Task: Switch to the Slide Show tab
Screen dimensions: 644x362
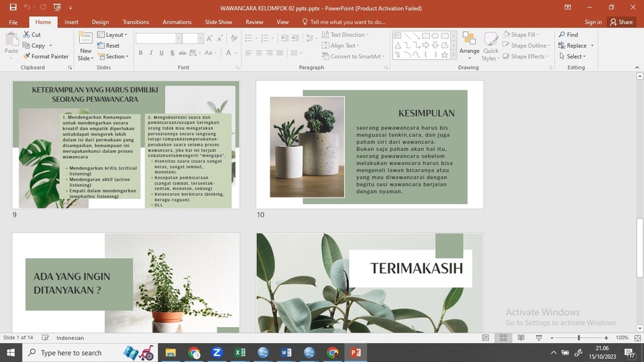Action: pyautogui.click(x=219, y=22)
